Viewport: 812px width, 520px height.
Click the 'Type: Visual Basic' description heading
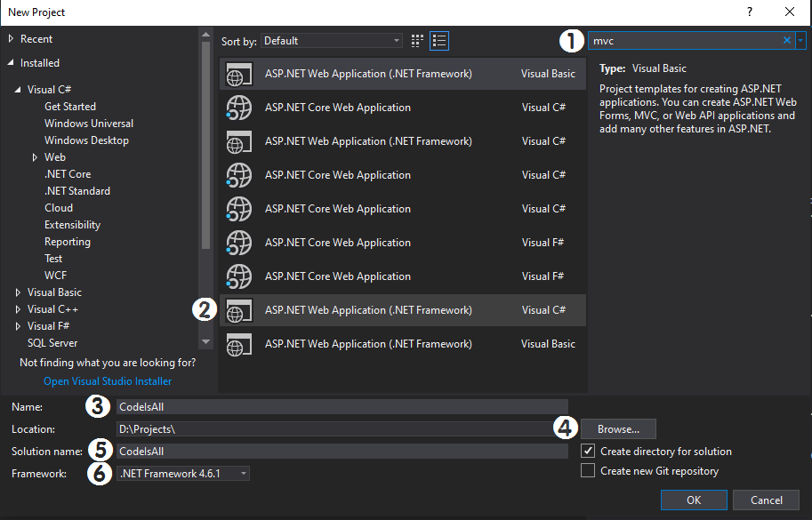(643, 68)
